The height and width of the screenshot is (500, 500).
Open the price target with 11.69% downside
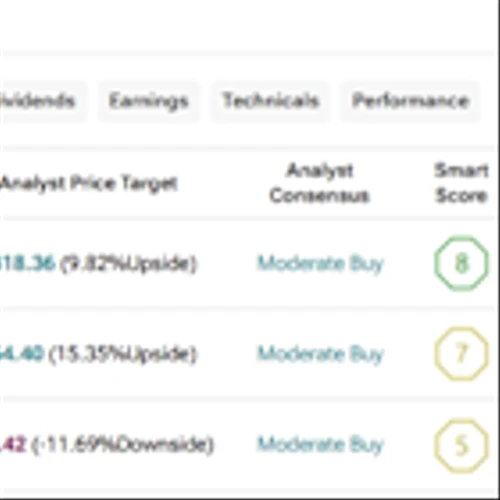13,444
